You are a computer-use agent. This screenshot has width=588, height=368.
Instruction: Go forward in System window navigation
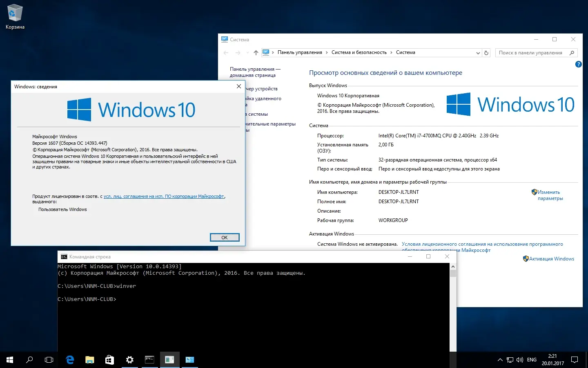(238, 53)
